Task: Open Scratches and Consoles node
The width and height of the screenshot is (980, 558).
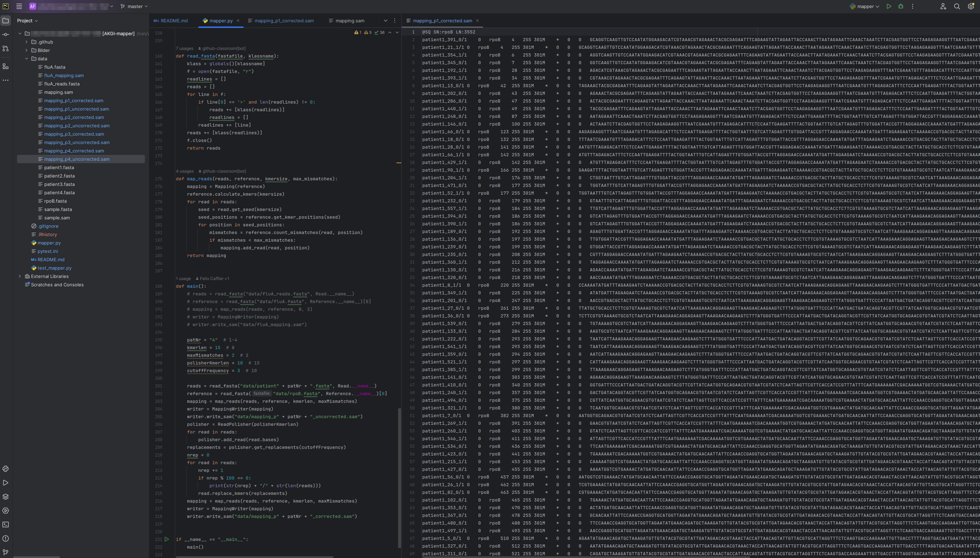Action: (x=57, y=285)
